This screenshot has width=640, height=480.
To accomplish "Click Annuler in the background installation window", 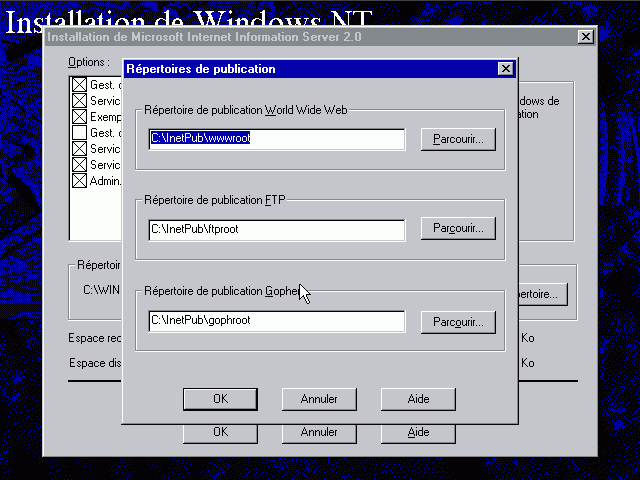I will point(318,433).
